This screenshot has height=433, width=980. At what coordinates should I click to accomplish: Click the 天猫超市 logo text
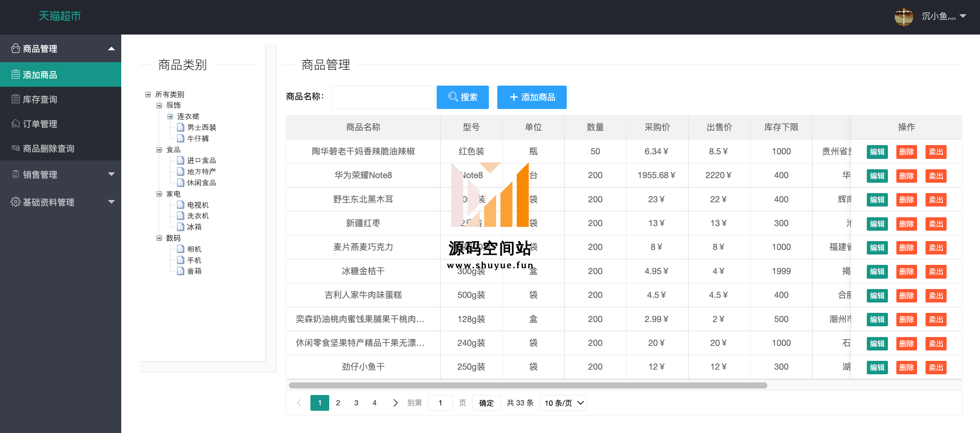tap(59, 16)
